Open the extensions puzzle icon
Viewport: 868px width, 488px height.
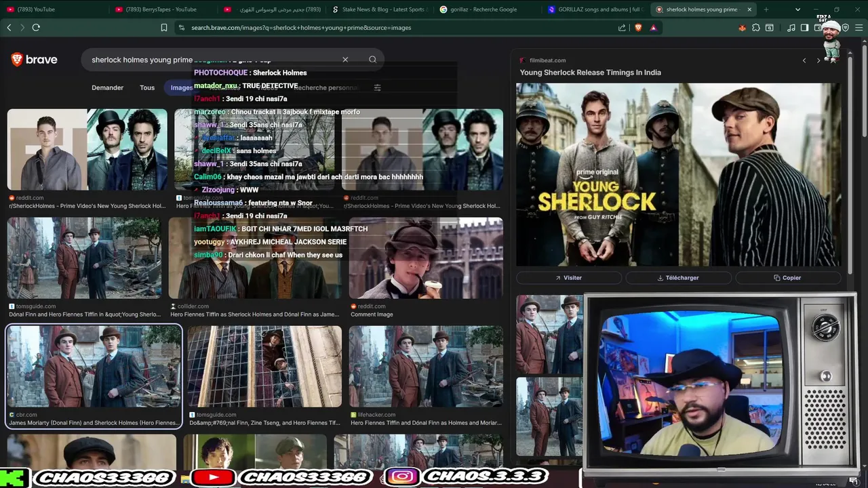coord(756,28)
